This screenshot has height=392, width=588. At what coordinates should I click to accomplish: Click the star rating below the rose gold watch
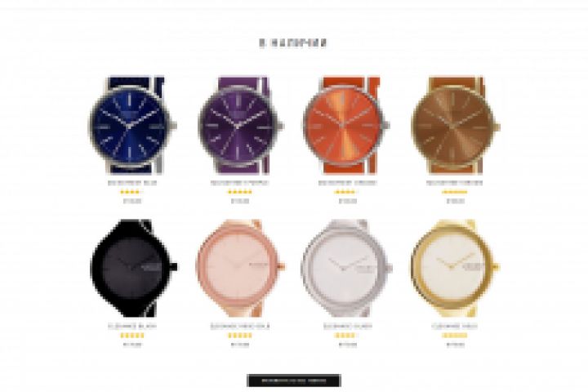pos(240,336)
